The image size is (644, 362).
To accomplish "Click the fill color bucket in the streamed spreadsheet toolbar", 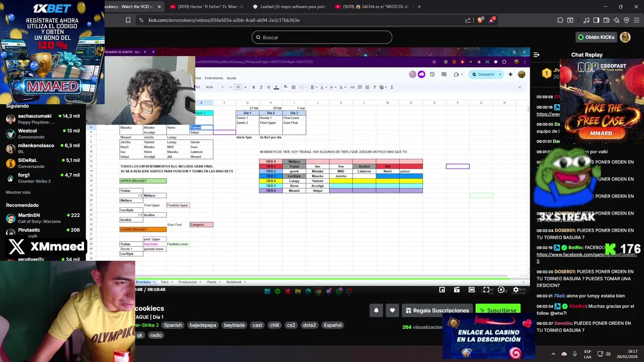I will pyautogui.click(x=285, y=87).
